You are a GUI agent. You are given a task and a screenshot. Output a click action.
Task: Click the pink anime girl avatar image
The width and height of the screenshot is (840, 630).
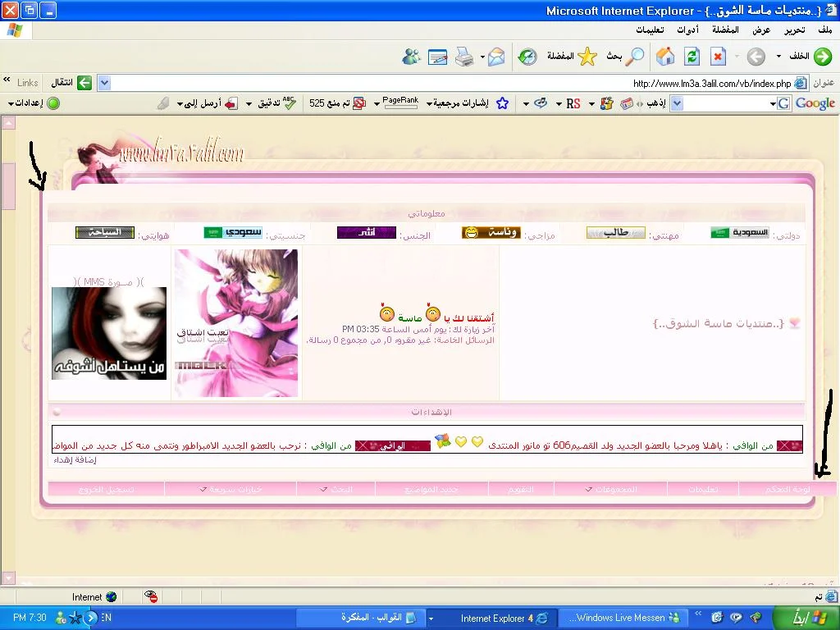pos(236,323)
